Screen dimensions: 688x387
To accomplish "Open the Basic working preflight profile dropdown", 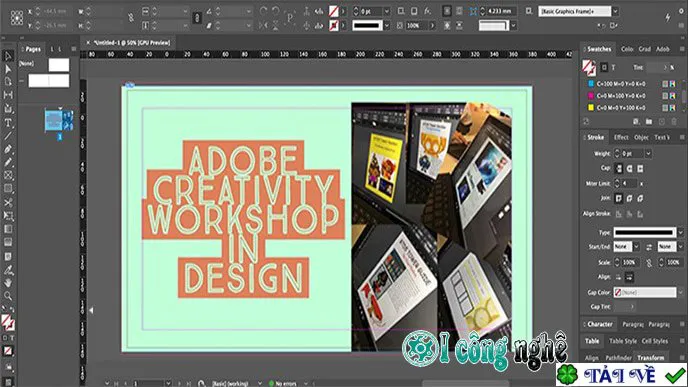I will click(260, 383).
